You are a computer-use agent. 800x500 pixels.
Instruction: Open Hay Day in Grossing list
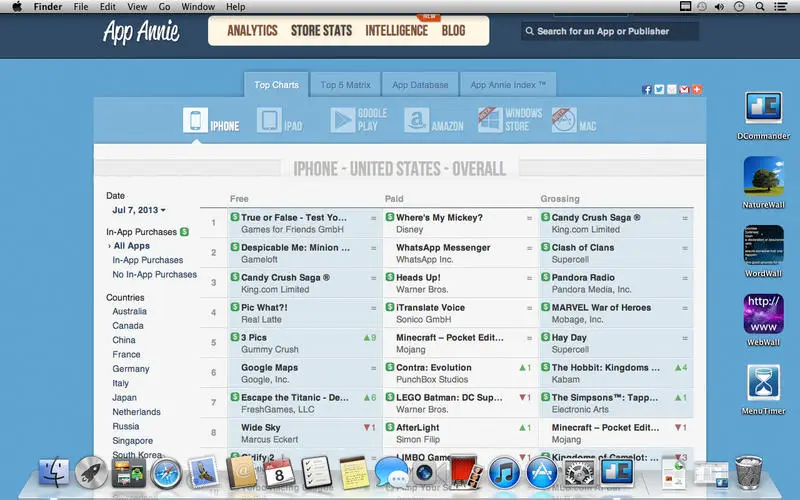click(569, 337)
